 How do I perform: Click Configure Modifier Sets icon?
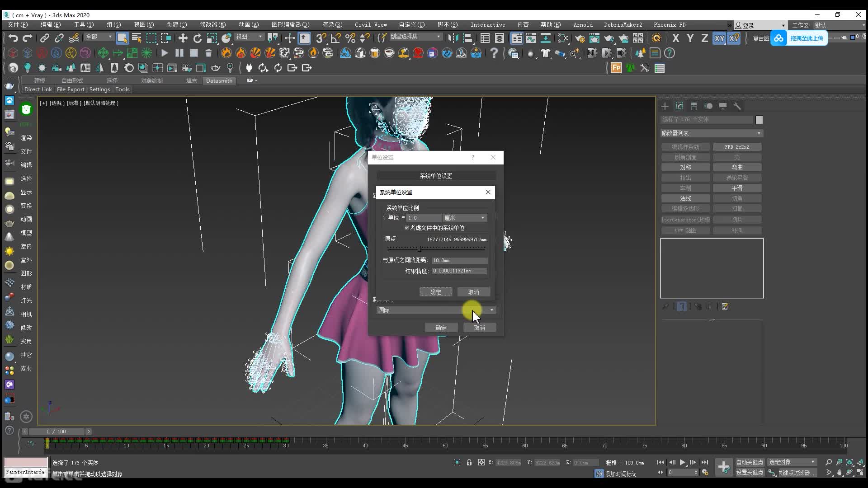click(x=725, y=307)
